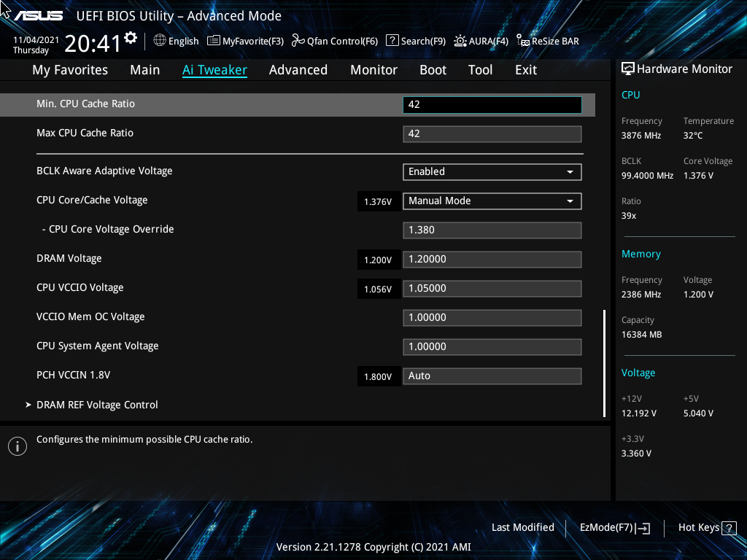
Task: Edit CPU System Agent Voltage field
Action: pyautogui.click(x=492, y=346)
